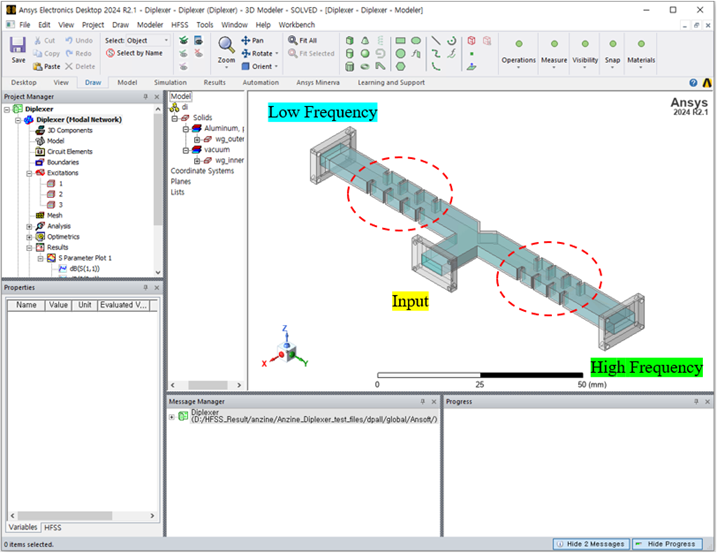The image size is (717, 553).
Task: Open the Zoom magnifier tool
Action: click(x=226, y=44)
